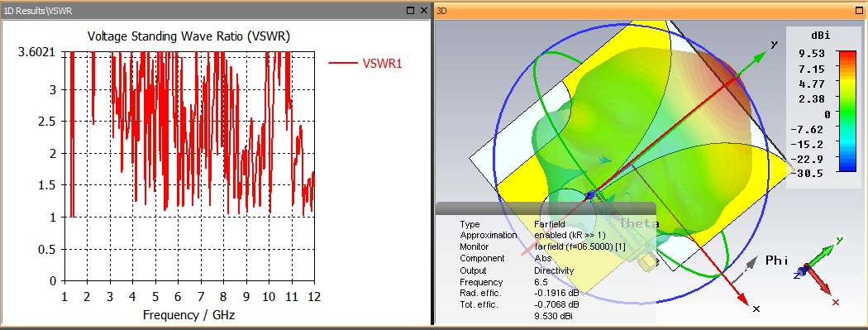Click the Voltage Standing Wave Ratio plot title

coord(188,36)
